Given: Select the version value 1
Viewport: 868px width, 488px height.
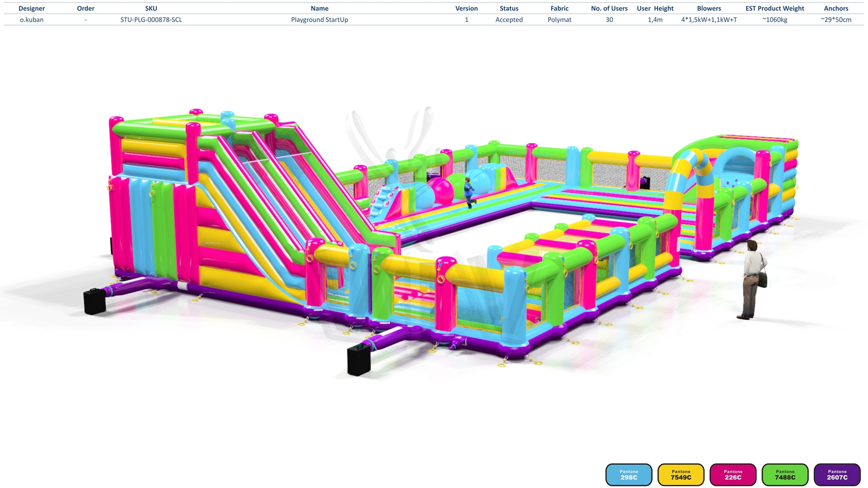Looking at the screenshot, I should coord(467,20).
